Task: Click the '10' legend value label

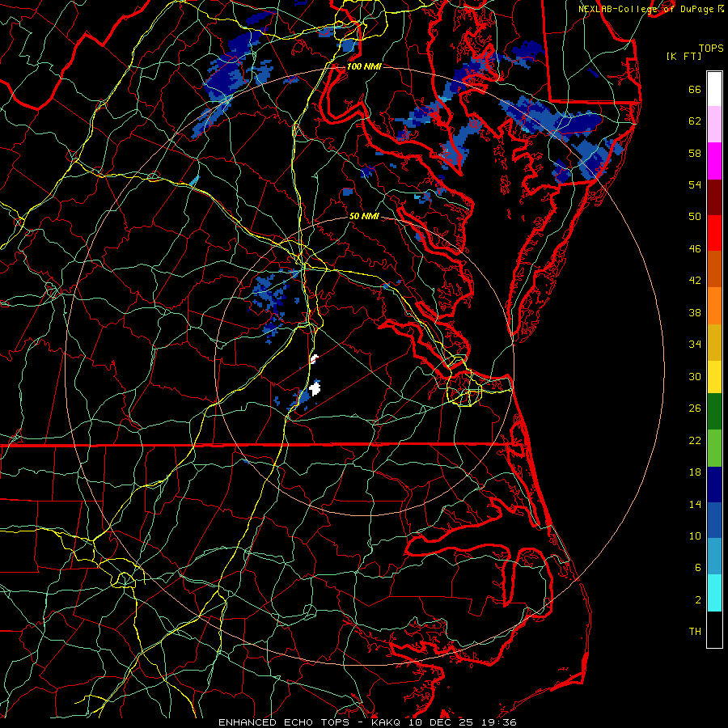Action: 695,535
